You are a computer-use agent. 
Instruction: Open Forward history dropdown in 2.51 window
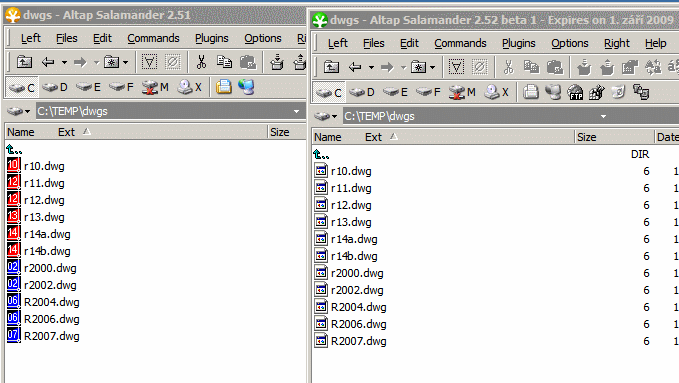[x=97, y=63]
